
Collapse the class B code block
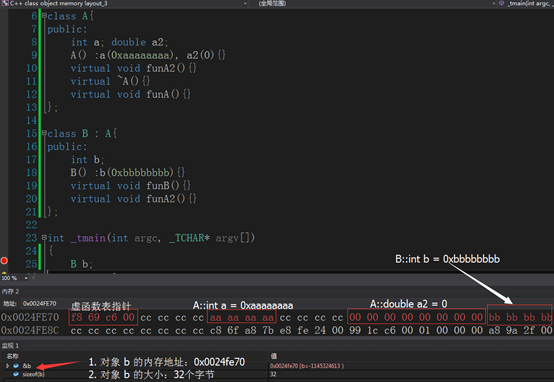tap(44, 133)
